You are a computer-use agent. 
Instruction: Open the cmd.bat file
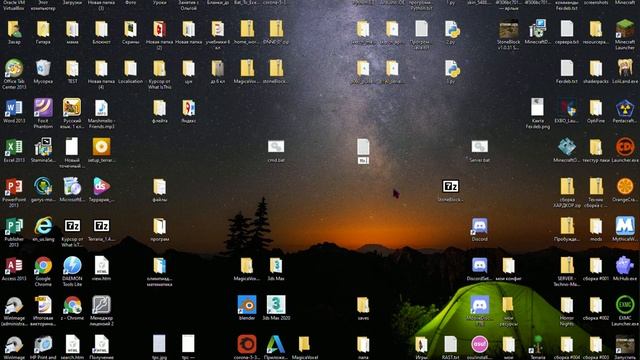(276, 147)
